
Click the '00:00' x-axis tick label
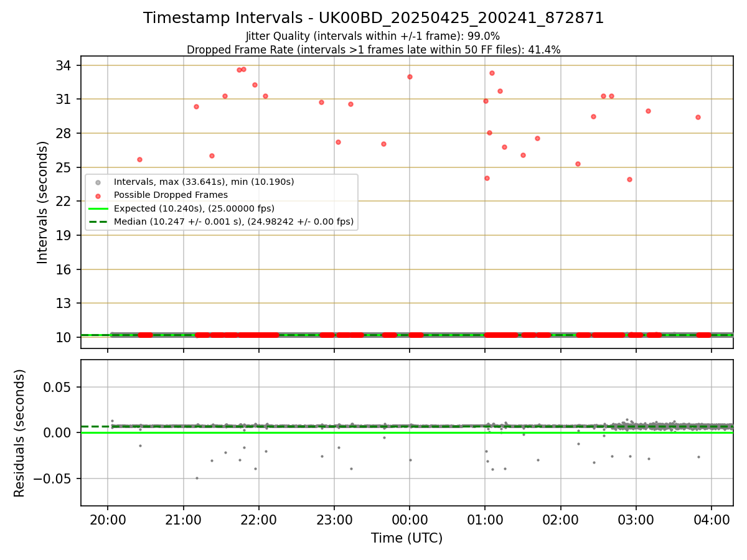coord(410,519)
